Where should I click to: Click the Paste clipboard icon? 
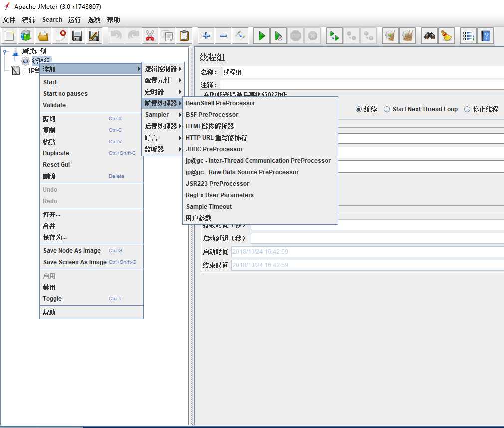(x=184, y=36)
